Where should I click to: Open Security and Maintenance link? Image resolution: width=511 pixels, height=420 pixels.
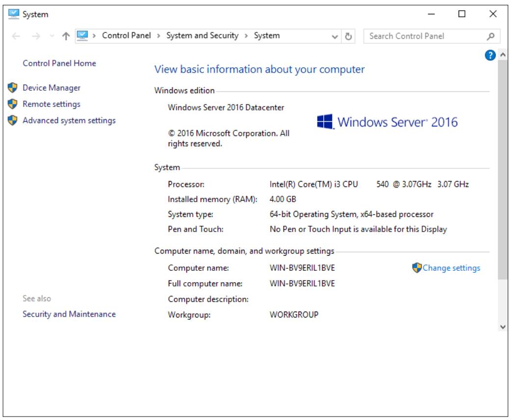pos(69,314)
